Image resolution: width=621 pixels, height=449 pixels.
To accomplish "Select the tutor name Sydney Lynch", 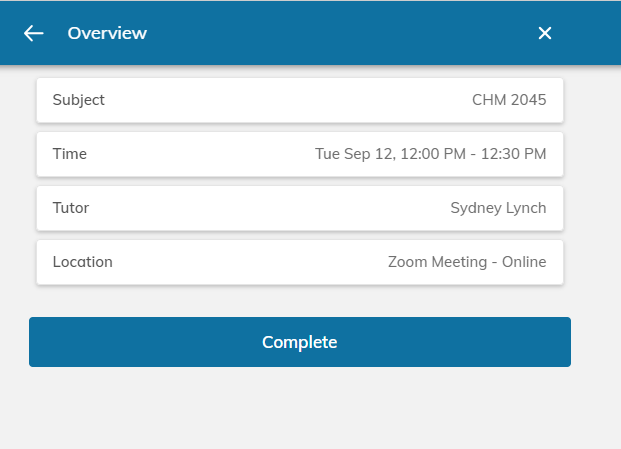I will [498, 208].
